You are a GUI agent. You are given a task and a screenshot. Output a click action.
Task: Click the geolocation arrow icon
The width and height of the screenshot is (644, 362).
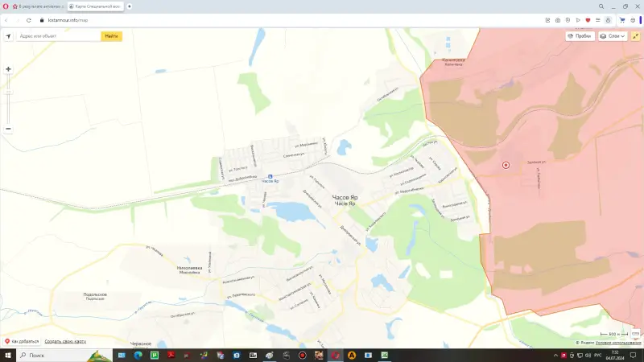(8, 36)
